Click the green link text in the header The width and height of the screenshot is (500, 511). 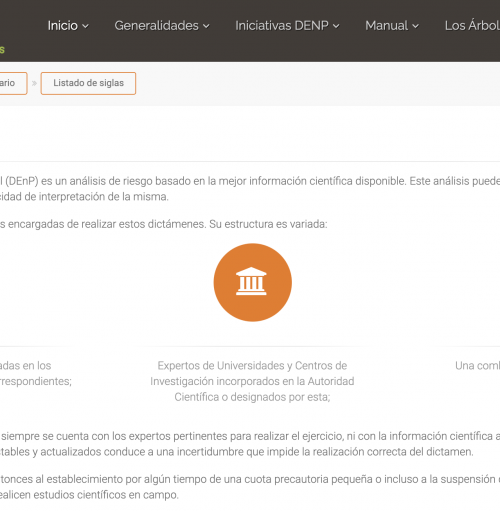2,50
